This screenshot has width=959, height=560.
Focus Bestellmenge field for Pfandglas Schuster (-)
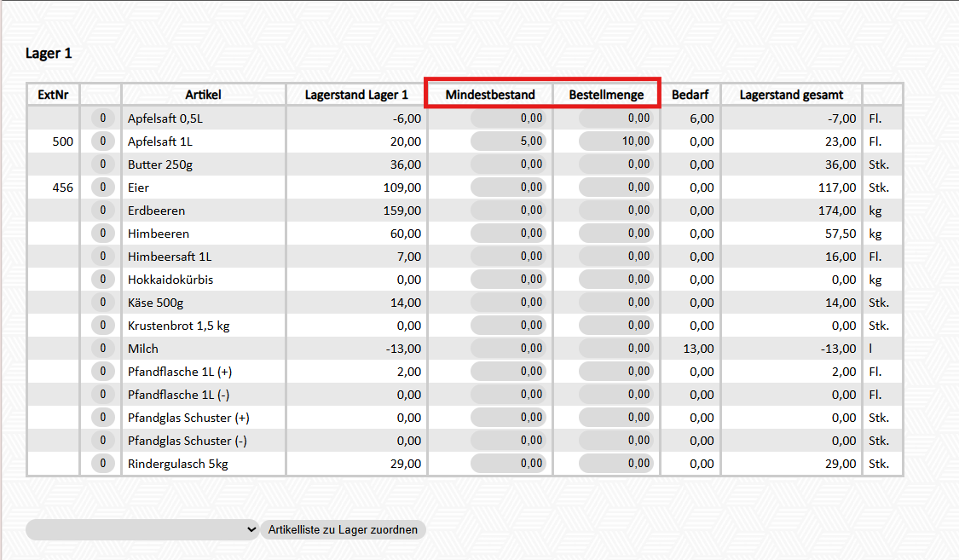tap(615, 440)
